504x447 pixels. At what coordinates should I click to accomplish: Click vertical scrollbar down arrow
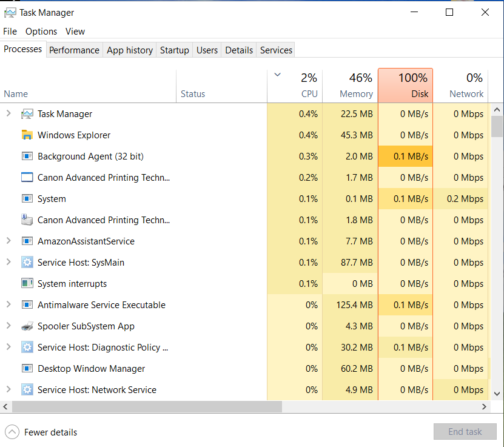click(x=497, y=394)
